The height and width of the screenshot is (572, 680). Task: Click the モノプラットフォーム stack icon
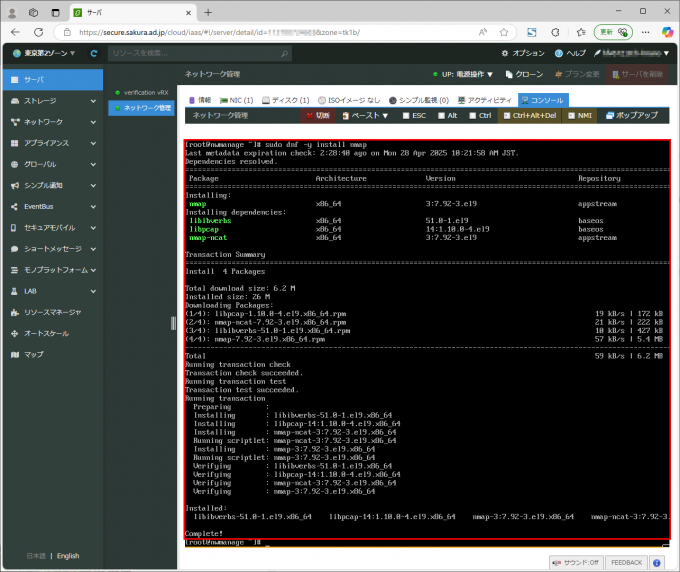(x=14, y=270)
